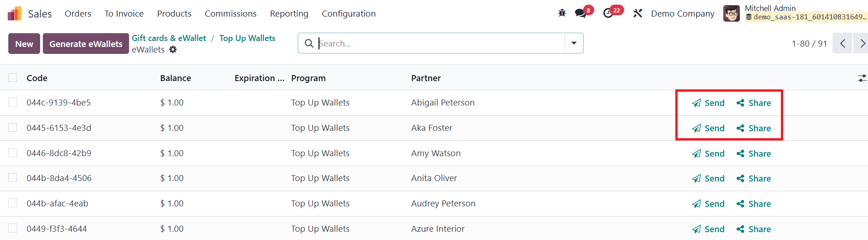868x240 pixels.
Task: Click Send for Abigail Peterson's wallet
Action: 709,103
